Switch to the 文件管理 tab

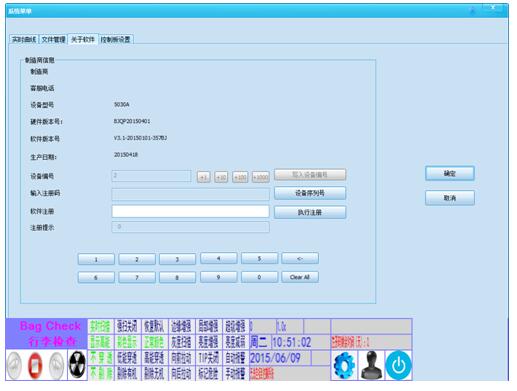[x=53, y=39]
